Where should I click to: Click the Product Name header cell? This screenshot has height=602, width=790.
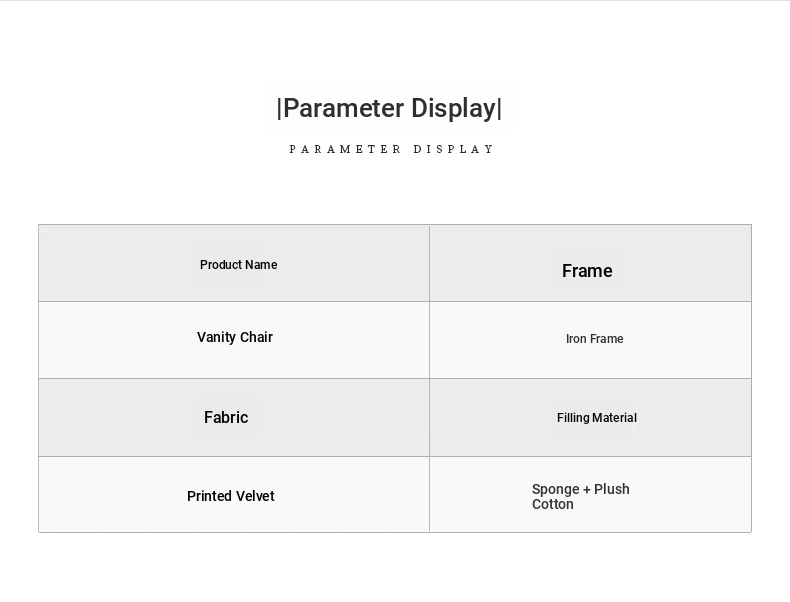pyautogui.click(x=238, y=265)
